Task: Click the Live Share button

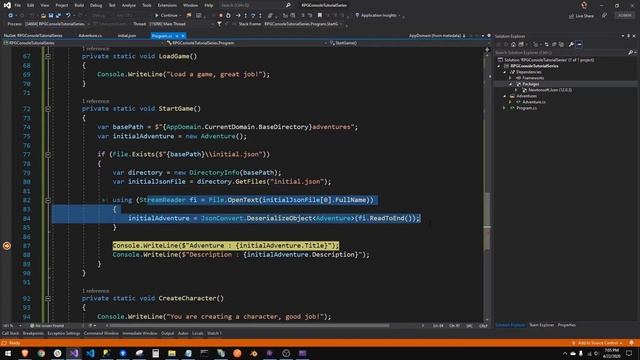Action: coord(581,16)
